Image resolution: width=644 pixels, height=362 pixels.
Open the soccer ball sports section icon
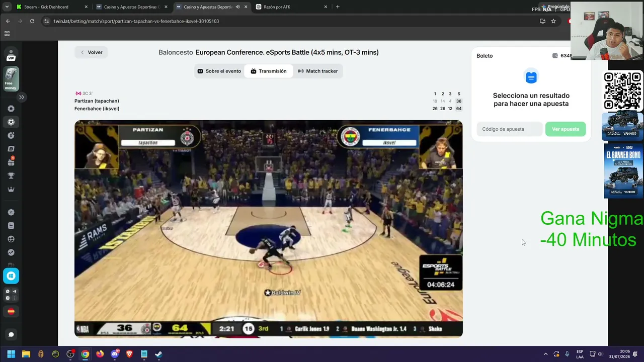(x=11, y=122)
